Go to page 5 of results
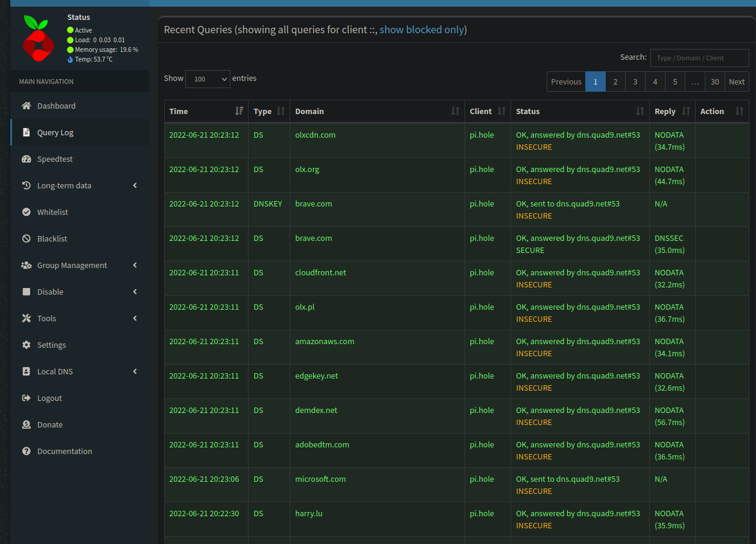 pos(675,82)
